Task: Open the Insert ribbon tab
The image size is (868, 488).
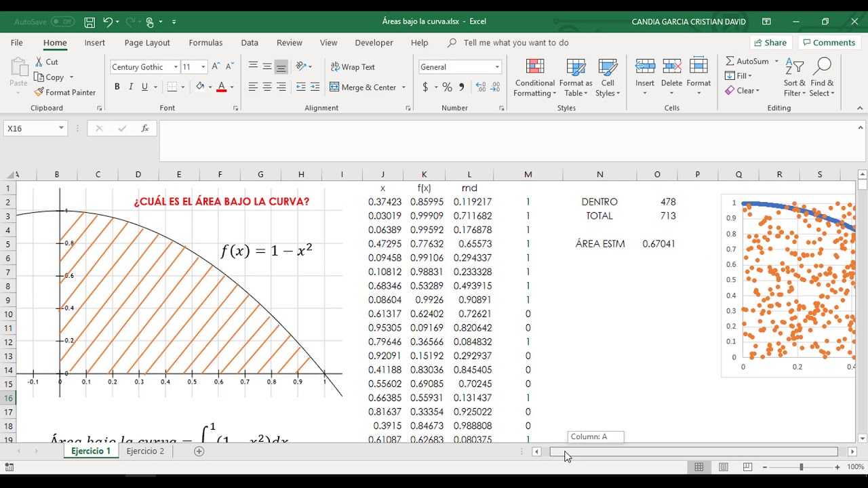Action: tap(95, 43)
